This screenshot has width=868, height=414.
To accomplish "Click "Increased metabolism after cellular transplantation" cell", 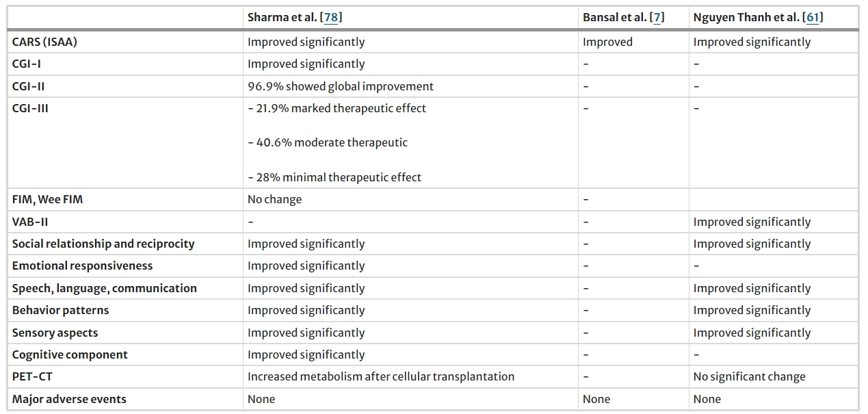I will coord(380,376).
